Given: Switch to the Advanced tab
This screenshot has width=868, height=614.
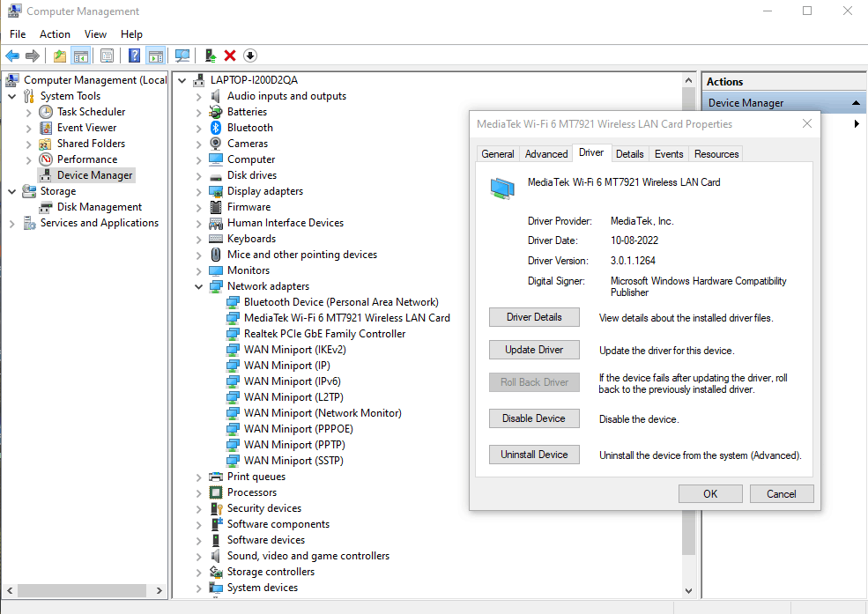Looking at the screenshot, I should tap(546, 154).
